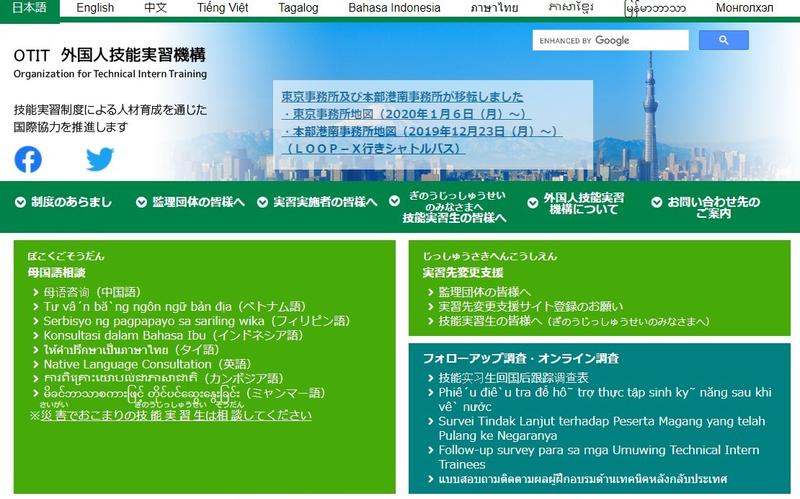Switch site language to Монголхэл
Screen dimensions: 800x499
744,8
